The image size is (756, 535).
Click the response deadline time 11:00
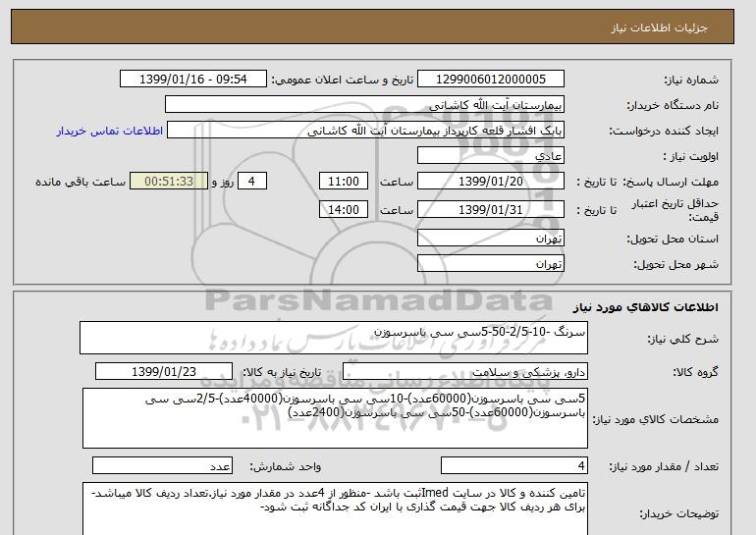tap(344, 182)
